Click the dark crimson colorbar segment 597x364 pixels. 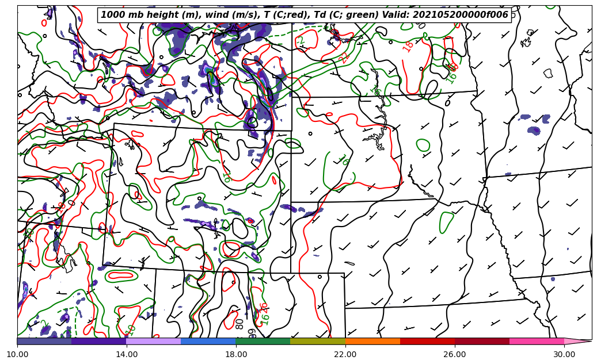coord(482,341)
